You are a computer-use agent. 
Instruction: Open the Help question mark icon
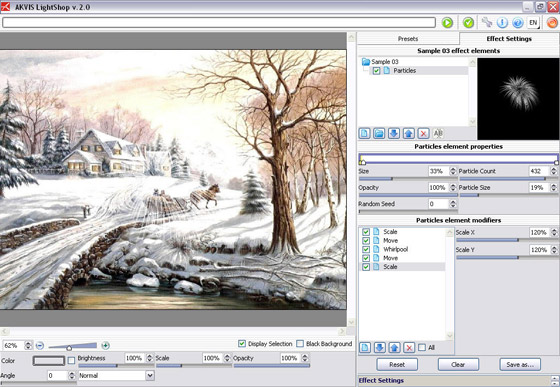(x=518, y=23)
